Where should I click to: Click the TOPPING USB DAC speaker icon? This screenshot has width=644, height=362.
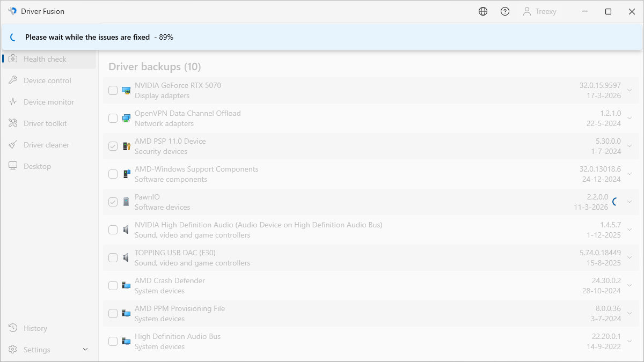coord(126,258)
